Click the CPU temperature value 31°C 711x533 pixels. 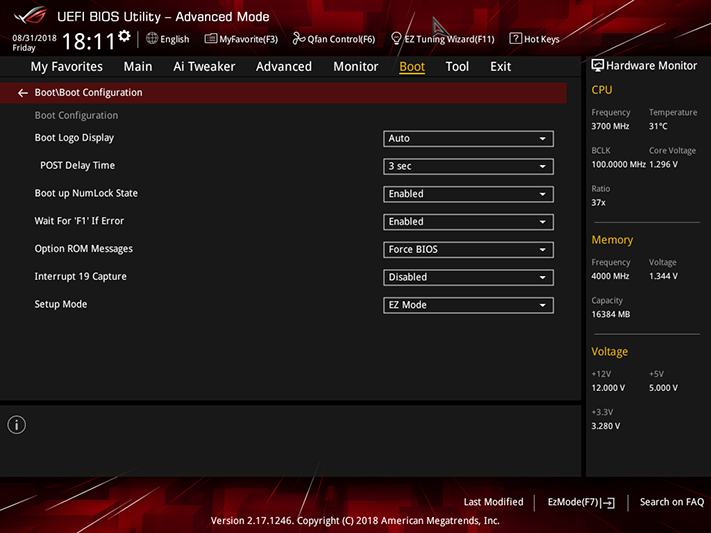(x=658, y=126)
